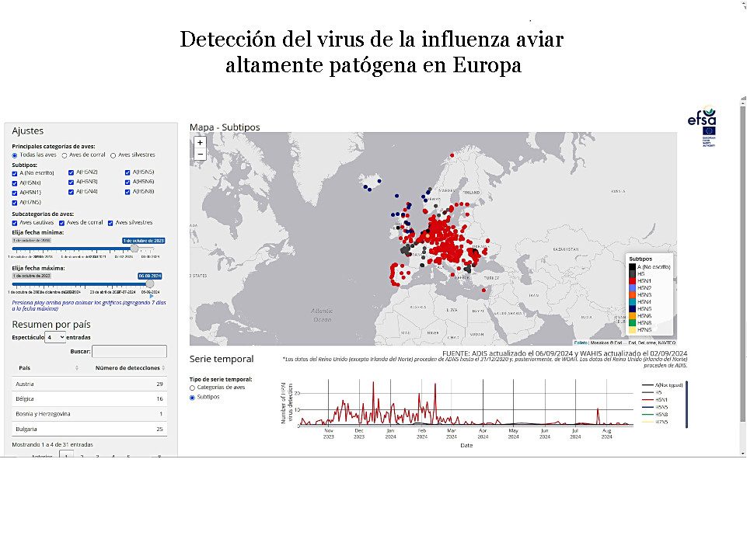
Task: Toggle the A(H5N5) subtype checkbox
Action: (x=127, y=172)
